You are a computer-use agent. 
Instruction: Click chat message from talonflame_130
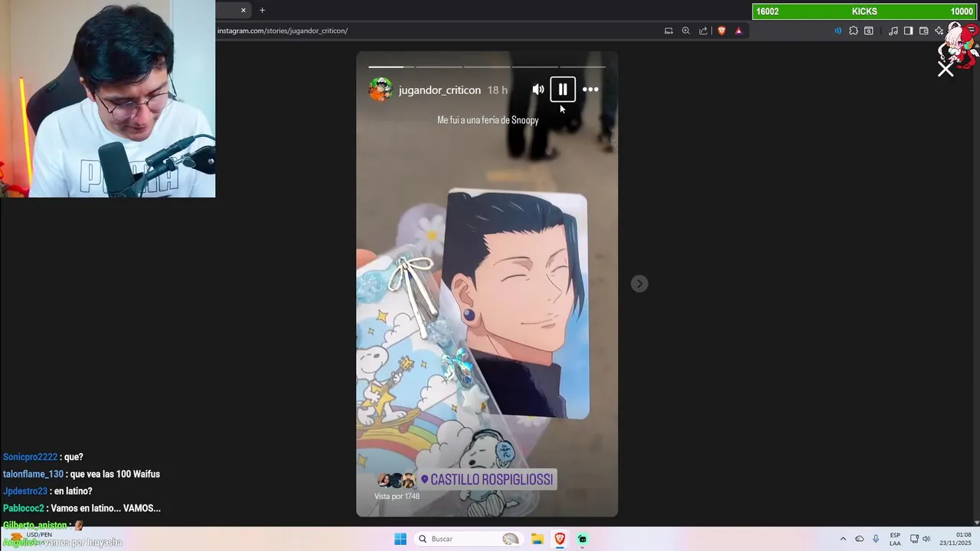[x=81, y=474]
